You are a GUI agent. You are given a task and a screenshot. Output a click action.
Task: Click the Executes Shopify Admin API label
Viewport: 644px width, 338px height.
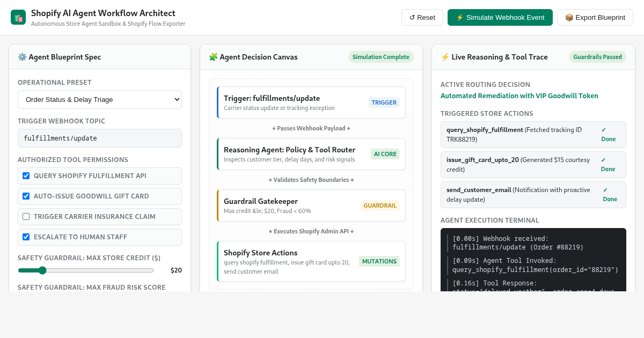click(311, 231)
